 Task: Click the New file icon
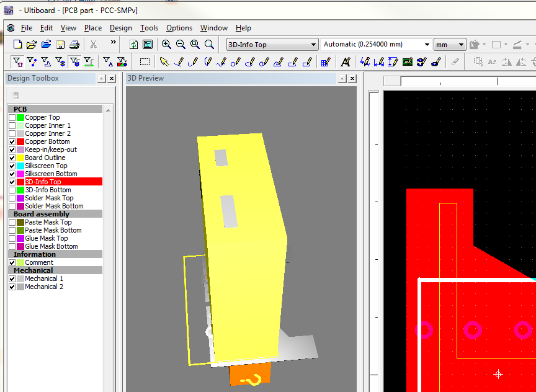pyautogui.click(x=17, y=44)
